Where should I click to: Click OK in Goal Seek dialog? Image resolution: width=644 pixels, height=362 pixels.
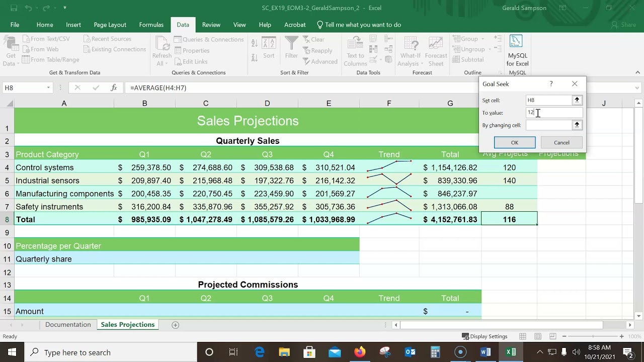515,143
